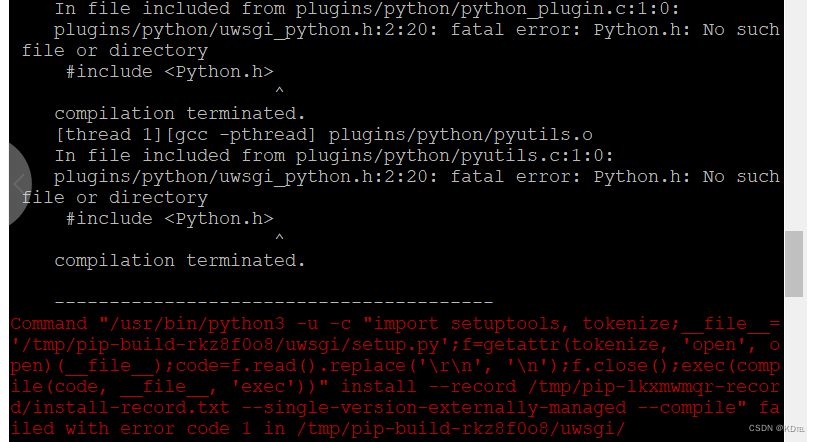Click the vertical scrollbar thumb
The image size is (820, 442).
click(794, 264)
